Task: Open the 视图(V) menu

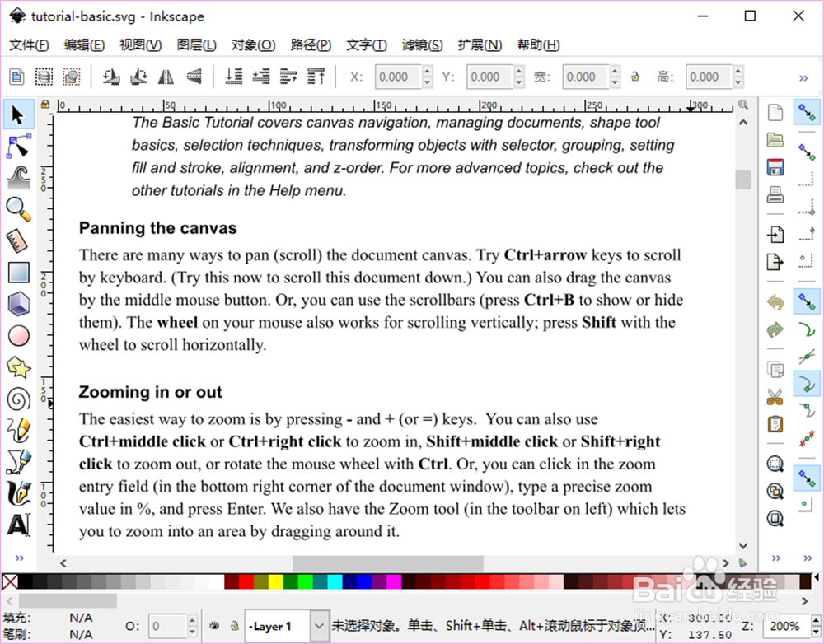Action: click(x=140, y=45)
